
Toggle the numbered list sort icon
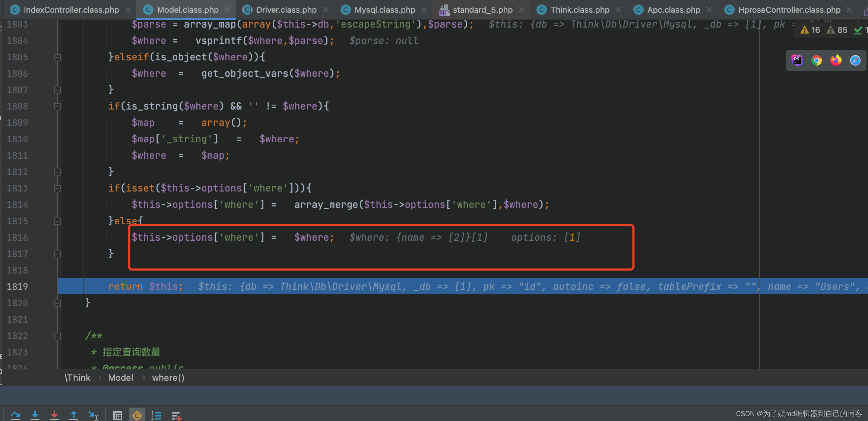point(156,415)
